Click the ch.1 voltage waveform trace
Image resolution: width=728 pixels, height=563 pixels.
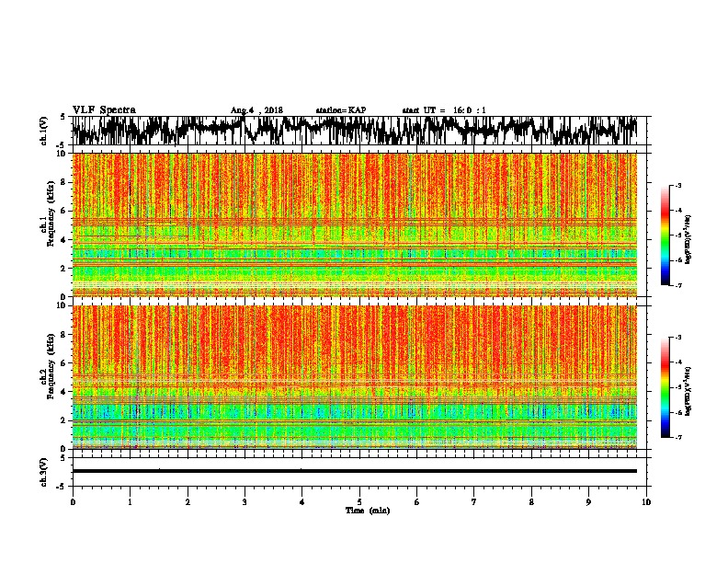click(355, 131)
